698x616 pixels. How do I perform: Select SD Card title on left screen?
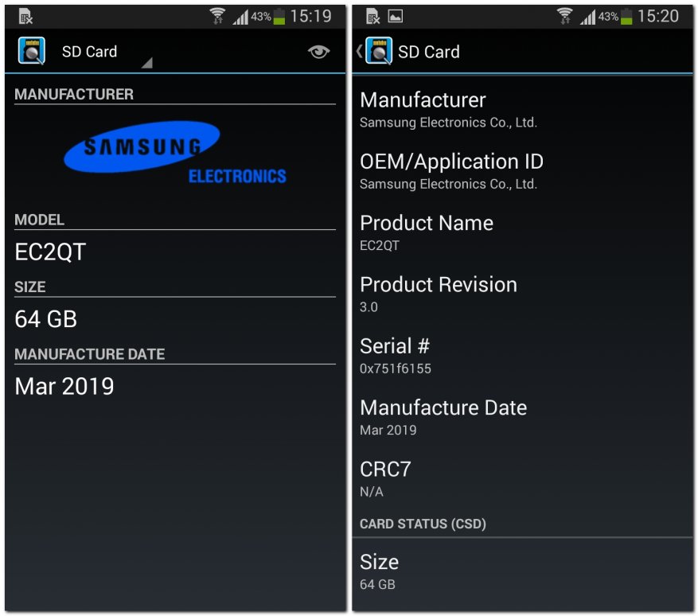pyautogui.click(x=89, y=52)
